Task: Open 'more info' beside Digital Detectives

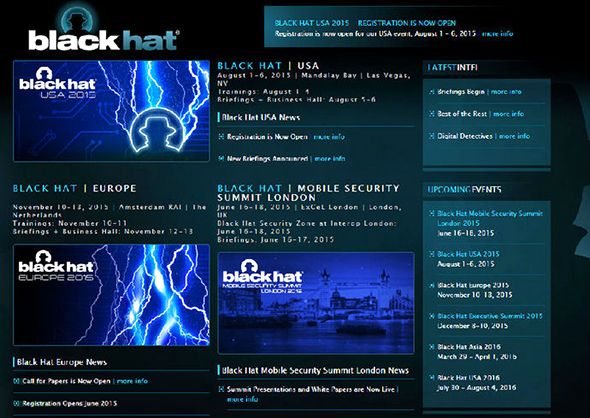Action: [514, 136]
